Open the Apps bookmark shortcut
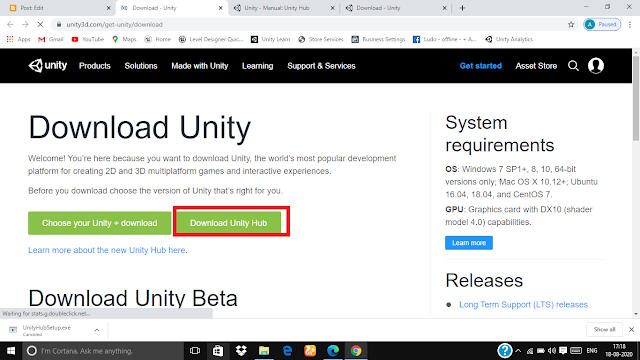 [x=18, y=39]
